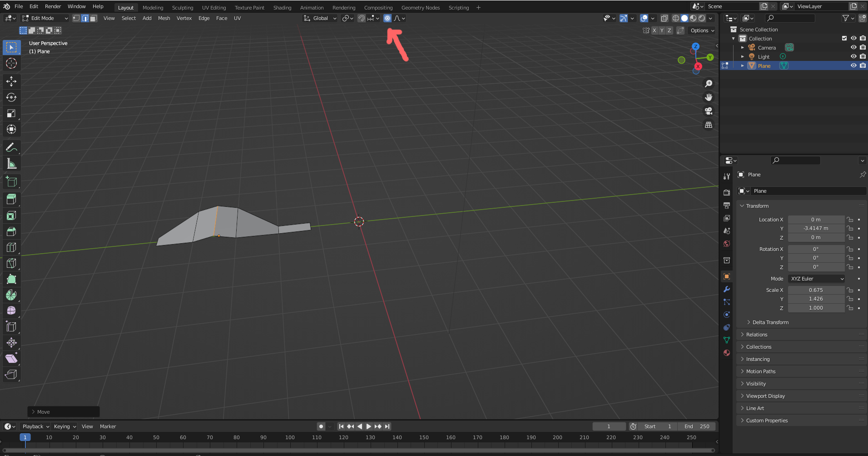Open proportional editing falloff dropdown
Image resolution: width=868 pixels, height=456 pixels.
click(x=400, y=18)
